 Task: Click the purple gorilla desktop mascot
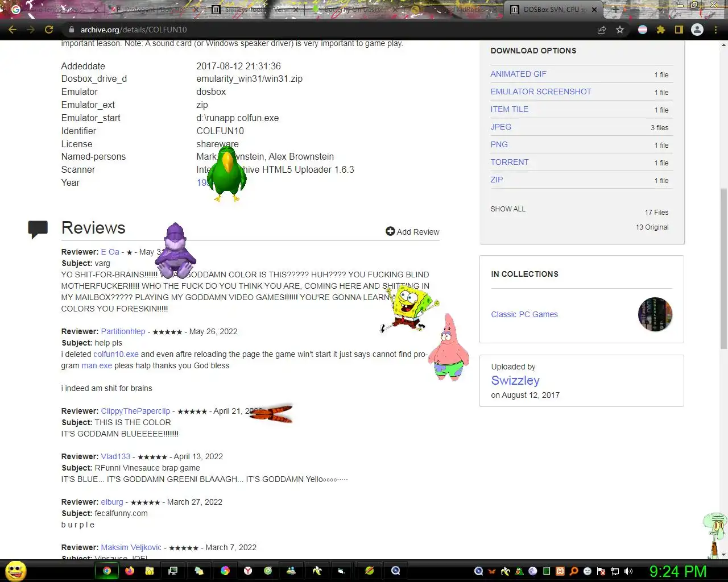pyautogui.click(x=176, y=250)
